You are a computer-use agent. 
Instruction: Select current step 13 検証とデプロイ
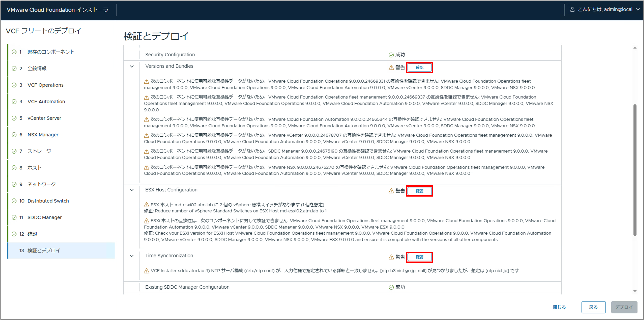61,250
